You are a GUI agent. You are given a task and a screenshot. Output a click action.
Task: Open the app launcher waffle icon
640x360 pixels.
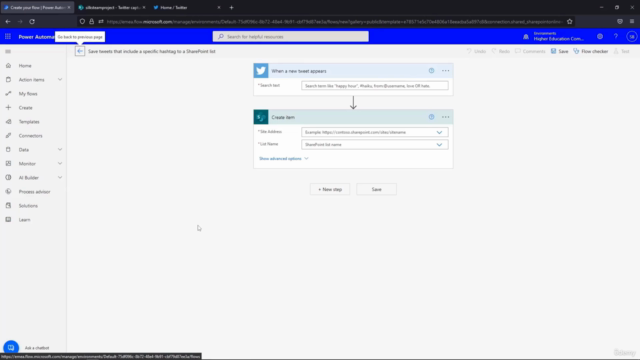pyautogui.click(x=8, y=37)
